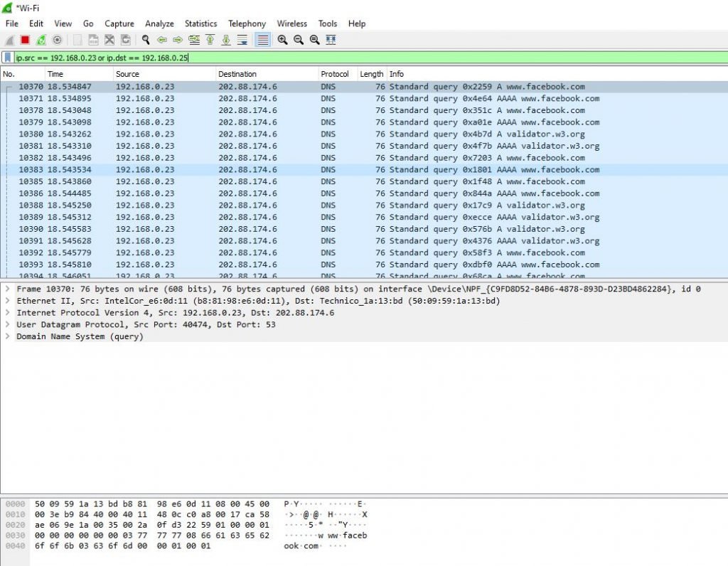Open the Statistics menu
The width and height of the screenshot is (728, 566).
tap(200, 23)
